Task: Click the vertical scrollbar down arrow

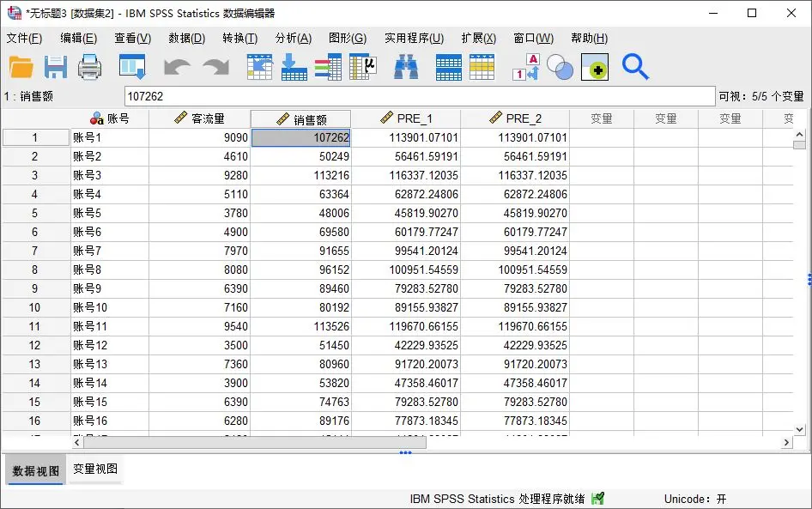Action: [799, 429]
